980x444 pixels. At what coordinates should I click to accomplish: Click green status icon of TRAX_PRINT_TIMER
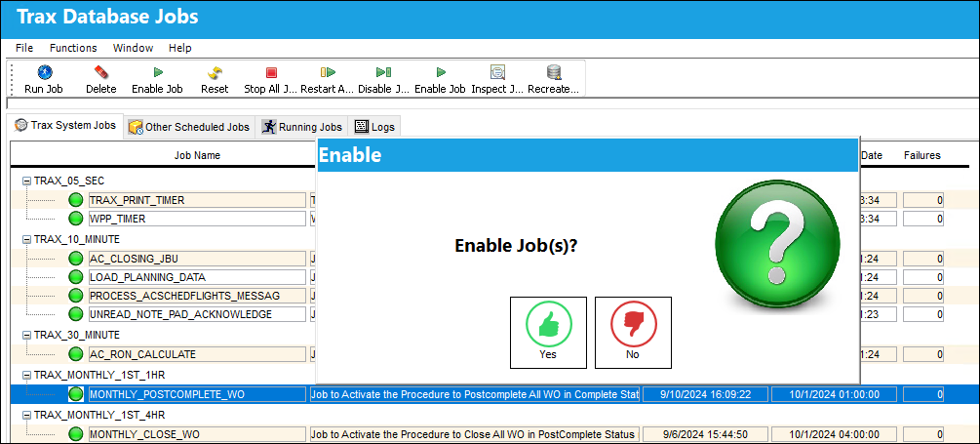point(76,200)
